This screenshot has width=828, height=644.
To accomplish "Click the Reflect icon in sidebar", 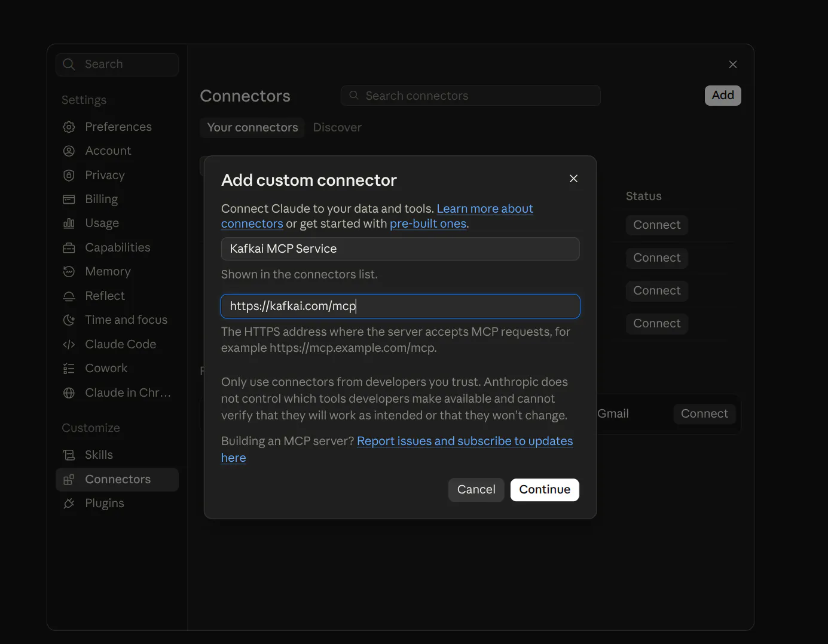I will click(69, 296).
